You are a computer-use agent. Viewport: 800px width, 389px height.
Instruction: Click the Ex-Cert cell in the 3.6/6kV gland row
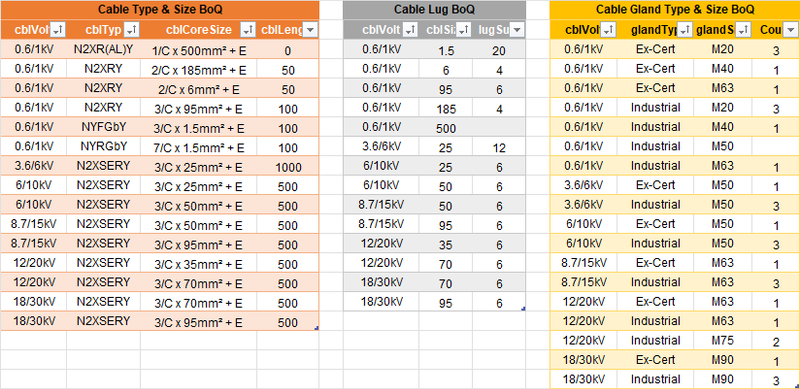coord(656,185)
